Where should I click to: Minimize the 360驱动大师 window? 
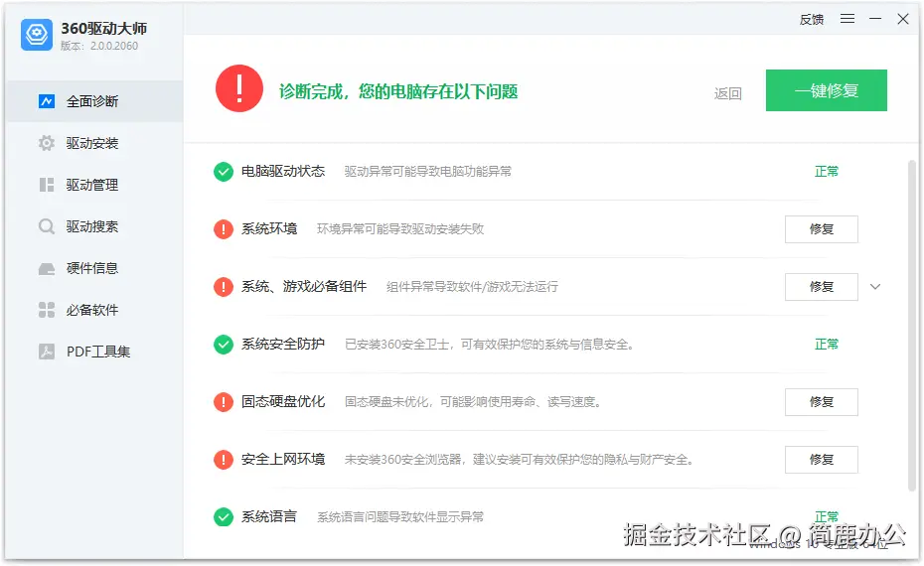coord(875,19)
